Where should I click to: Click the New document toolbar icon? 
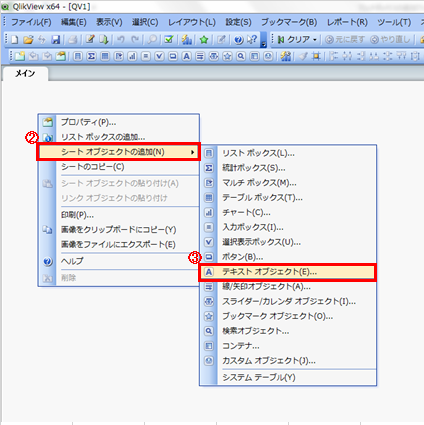15,40
